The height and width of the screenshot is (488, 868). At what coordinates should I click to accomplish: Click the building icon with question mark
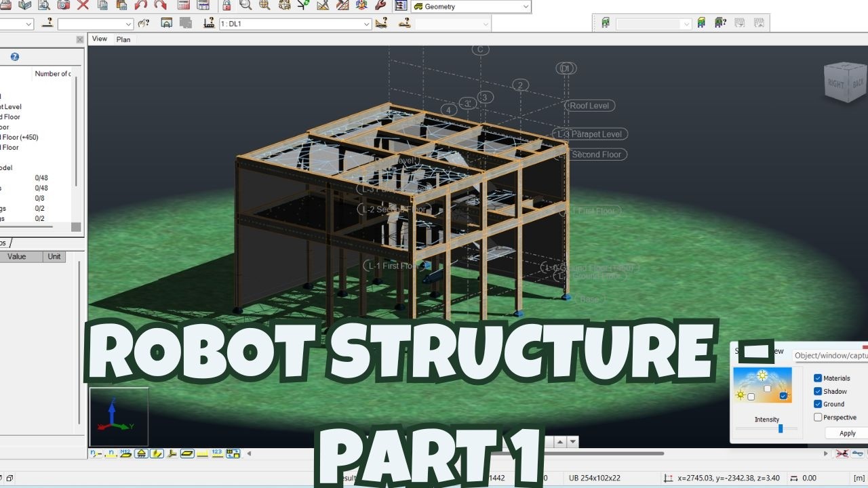[x=721, y=23]
